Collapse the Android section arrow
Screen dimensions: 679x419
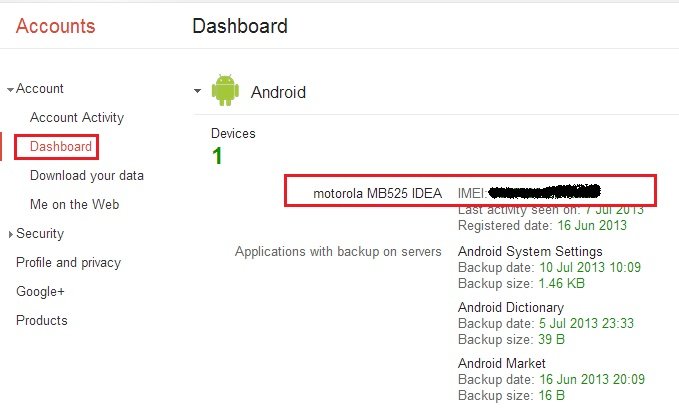[x=197, y=91]
